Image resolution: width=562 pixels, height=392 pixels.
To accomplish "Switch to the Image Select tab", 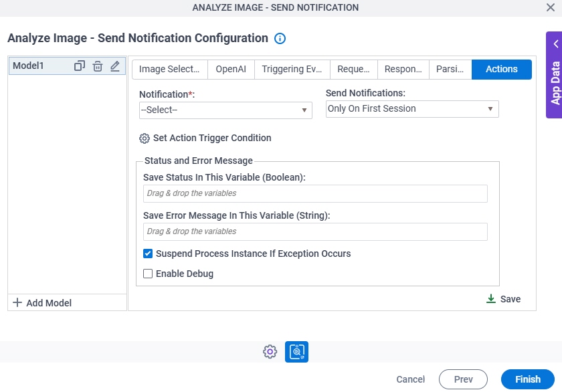I will [x=169, y=69].
